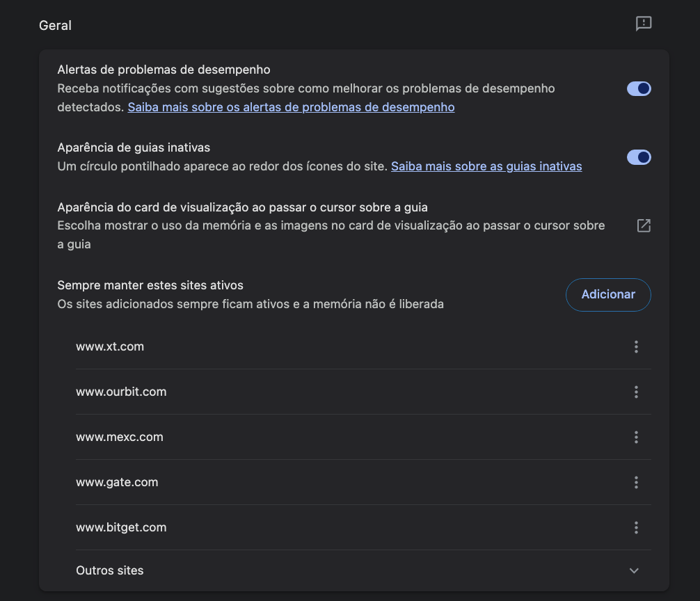Open link about alertas de problemas de desempenho
Viewport: 700px width, 601px height.
pyautogui.click(x=291, y=108)
